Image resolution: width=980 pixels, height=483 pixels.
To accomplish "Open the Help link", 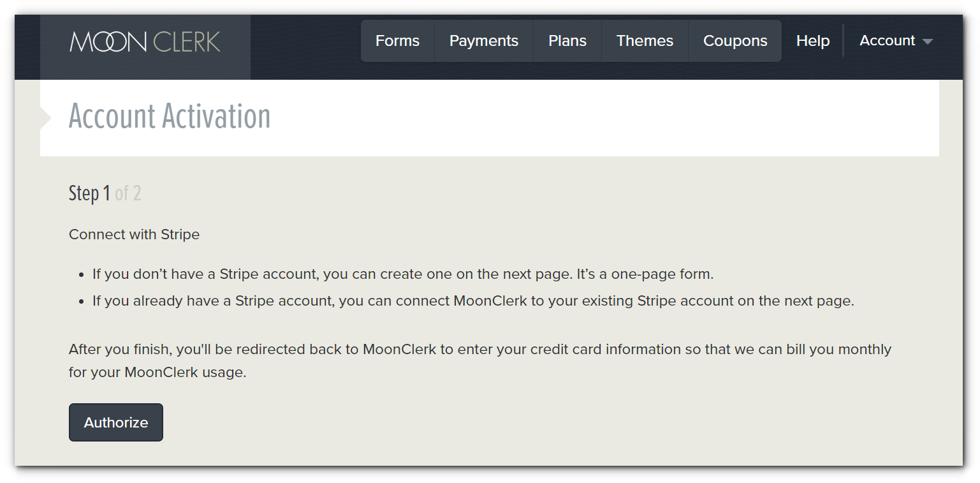I will click(x=813, y=41).
